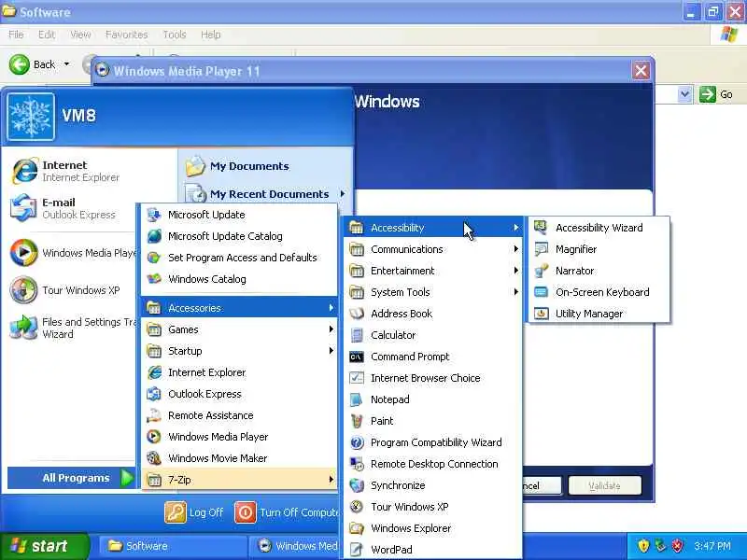Launch Windows Movie Maker

click(x=240, y=458)
